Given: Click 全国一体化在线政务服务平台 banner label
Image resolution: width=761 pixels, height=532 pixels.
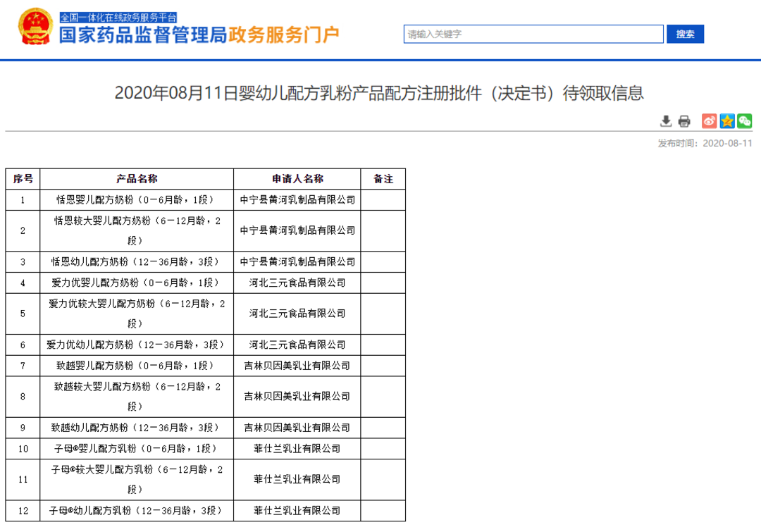Looking at the screenshot, I should click(x=118, y=18).
